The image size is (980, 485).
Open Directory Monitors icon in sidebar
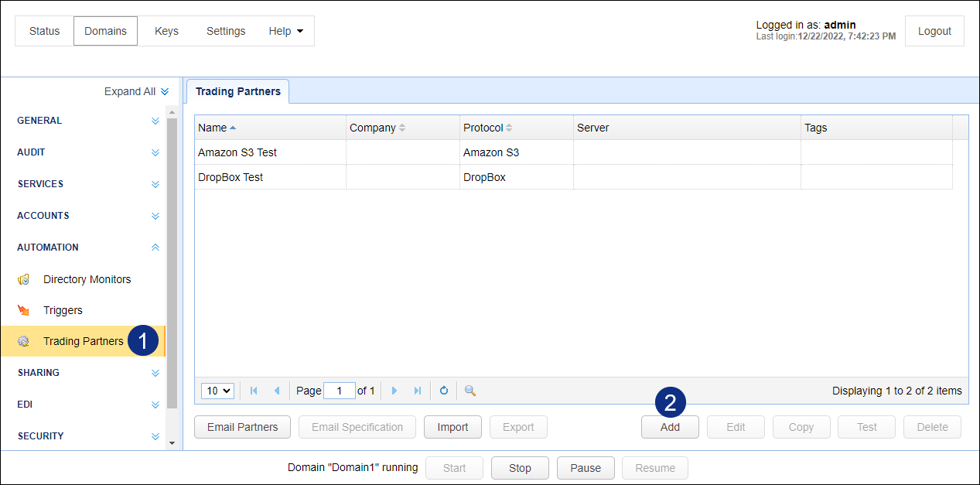(23, 279)
